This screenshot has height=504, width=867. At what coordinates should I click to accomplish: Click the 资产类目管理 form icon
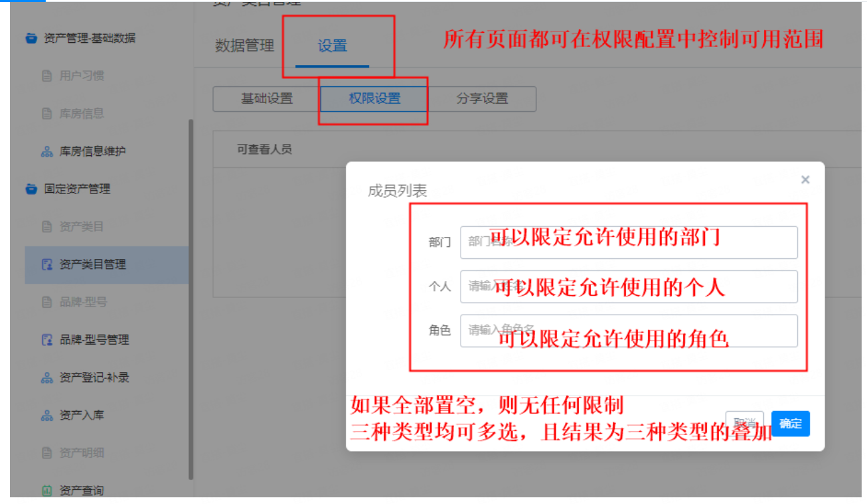pos(47,264)
